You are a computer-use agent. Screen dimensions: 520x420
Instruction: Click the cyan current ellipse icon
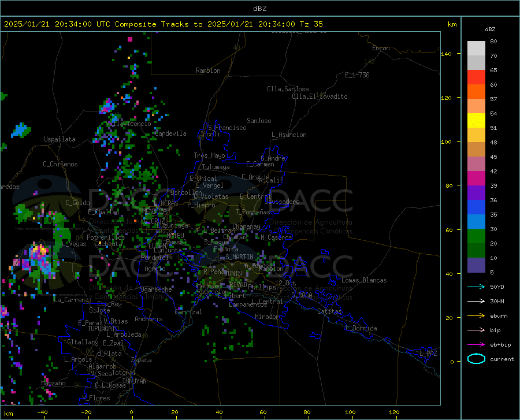tap(476, 359)
